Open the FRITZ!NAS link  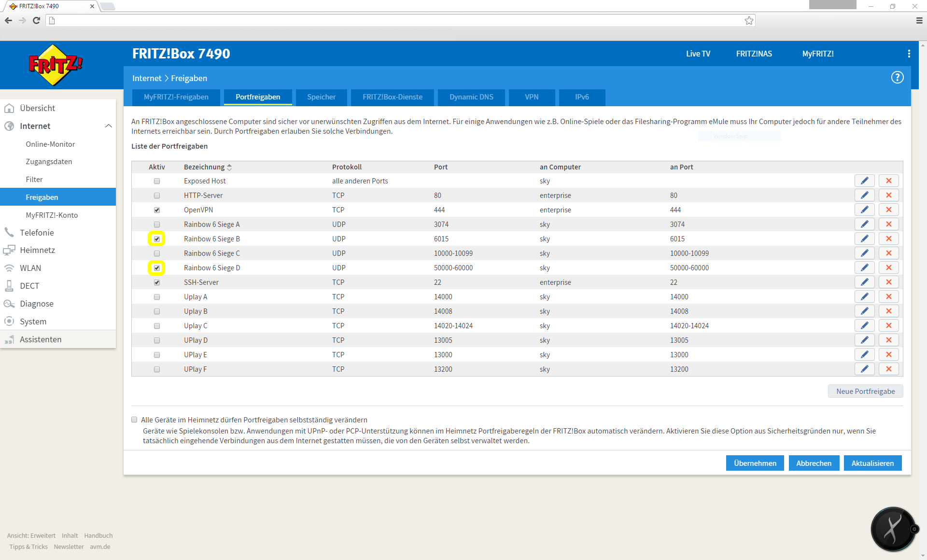[754, 54]
